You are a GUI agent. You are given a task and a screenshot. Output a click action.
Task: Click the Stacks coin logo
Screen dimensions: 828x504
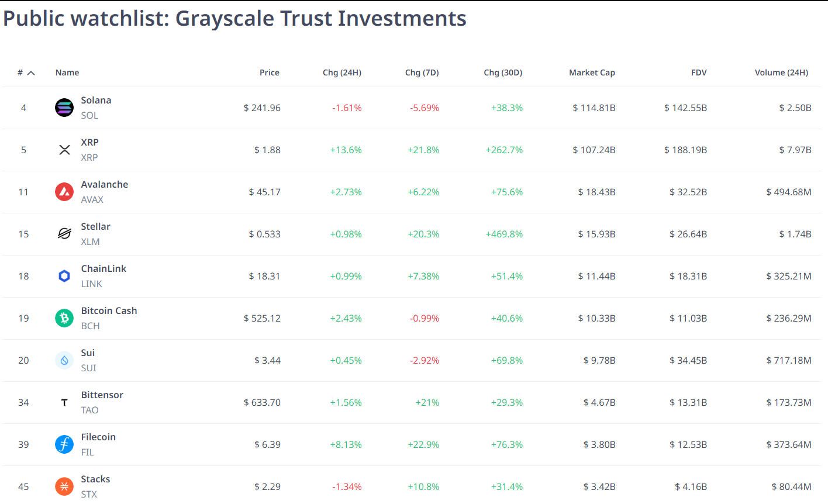64,486
